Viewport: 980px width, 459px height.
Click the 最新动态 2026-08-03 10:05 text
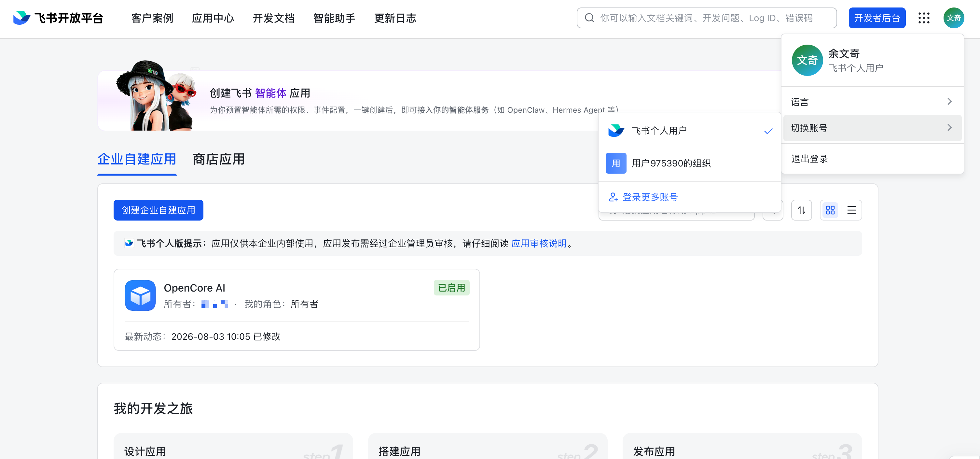click(x=202, y=336)
